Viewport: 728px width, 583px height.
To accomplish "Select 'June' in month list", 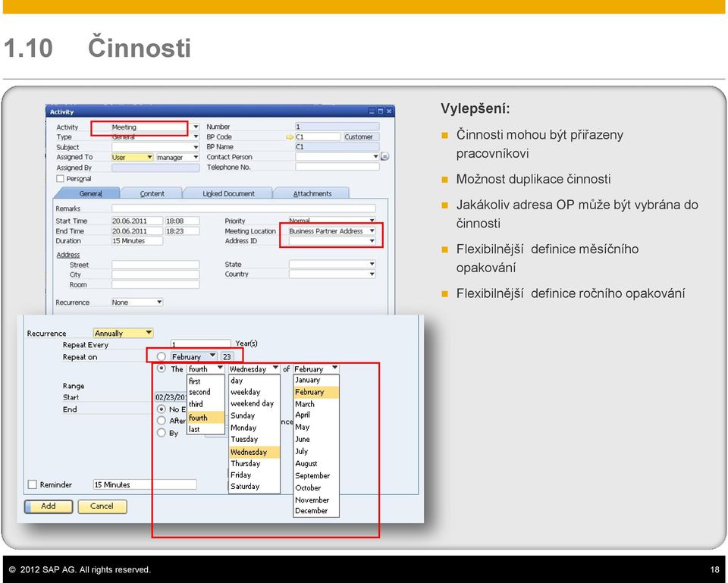I will pos(316,439).
